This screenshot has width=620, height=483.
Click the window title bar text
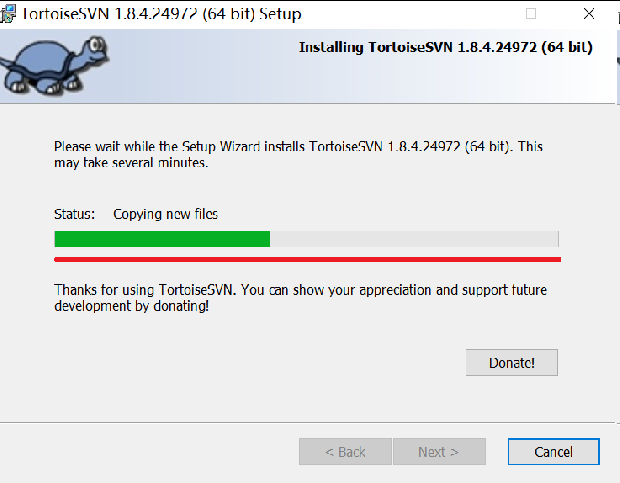tap(162, 14)
